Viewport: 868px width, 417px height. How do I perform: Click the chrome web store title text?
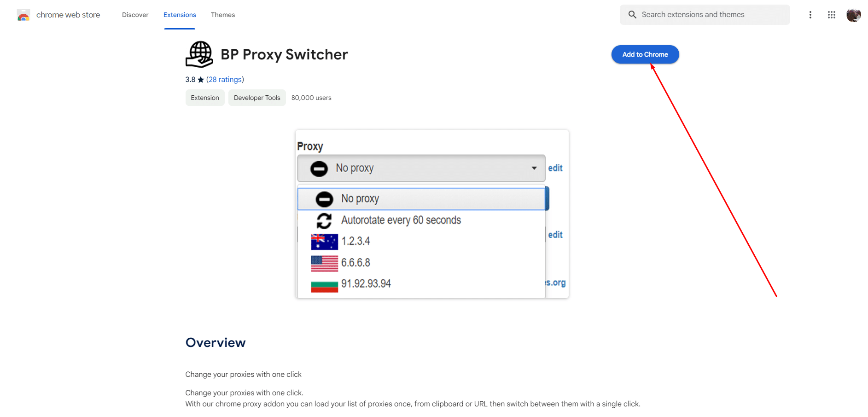(x=68, y=15)
